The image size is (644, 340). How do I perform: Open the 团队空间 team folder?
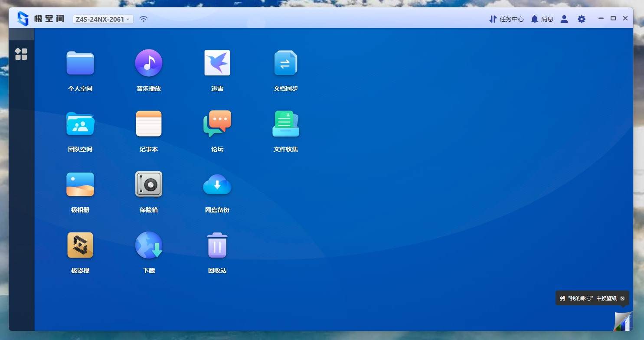click(x=80, y=124)
